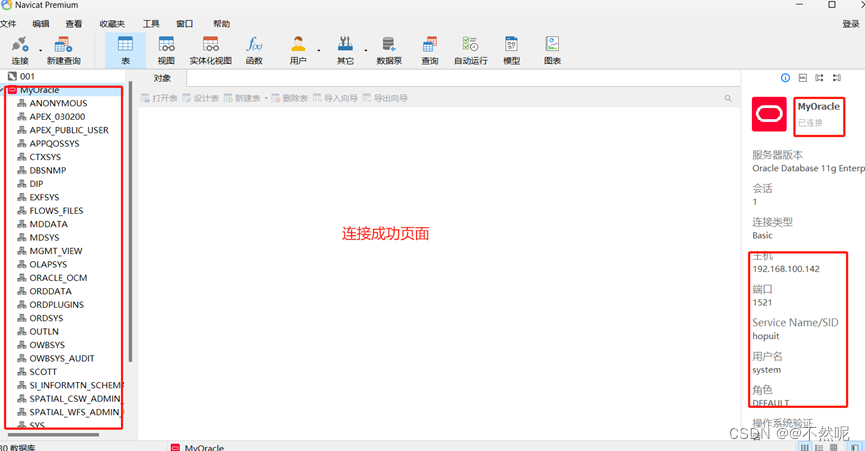Select the ORDPLUGINS schema
Viewport: 865px width, 451px height.
57,305
